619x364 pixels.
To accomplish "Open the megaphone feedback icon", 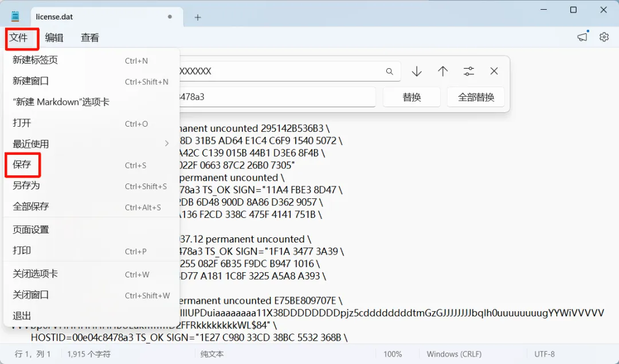I will click(x=582, y=37).
